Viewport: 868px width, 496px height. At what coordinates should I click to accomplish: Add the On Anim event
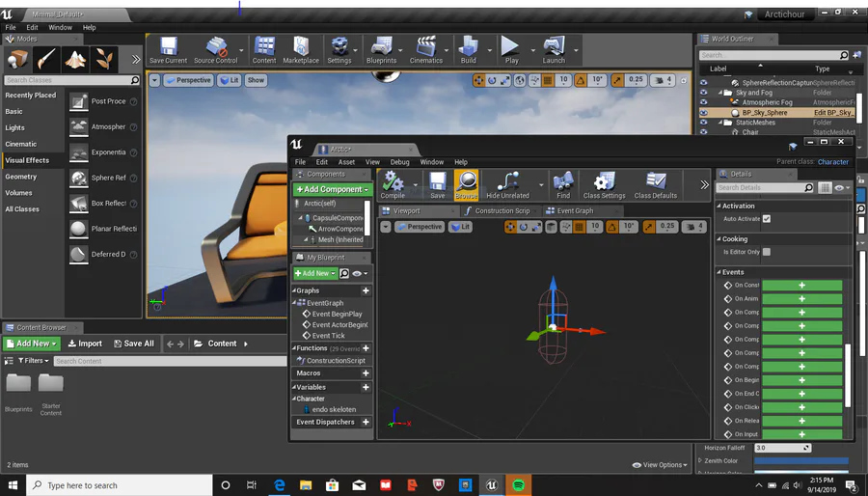click(x=801, y=299)
